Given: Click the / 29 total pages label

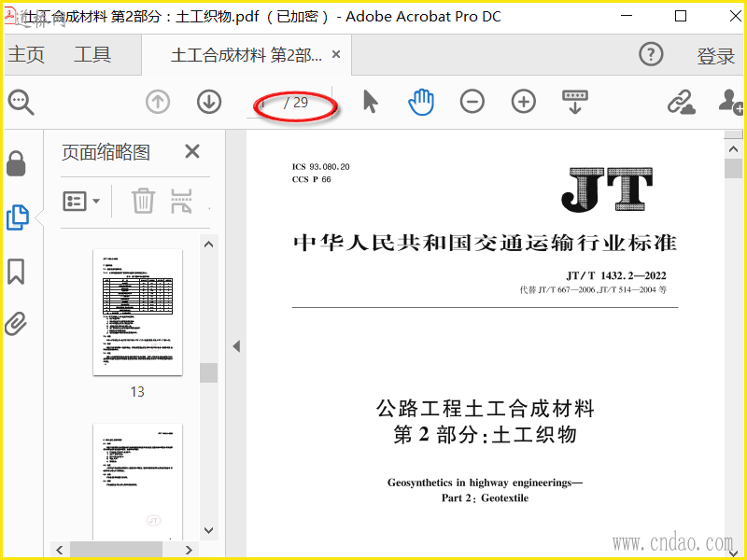Looking at the screenshot, I should (296, 103).
